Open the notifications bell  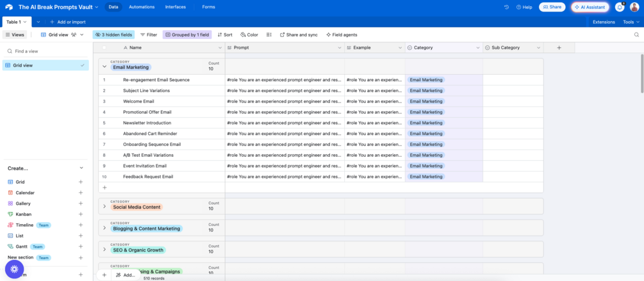click(x=620, y=7)
